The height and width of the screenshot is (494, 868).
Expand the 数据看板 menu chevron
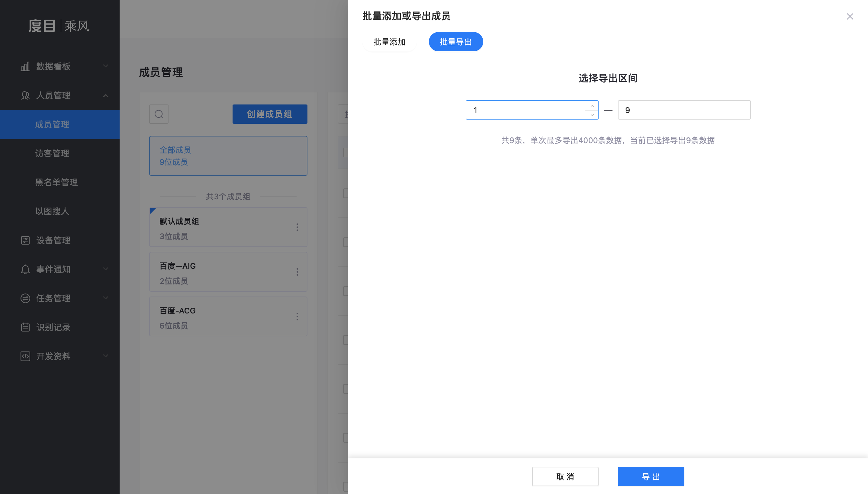point(106,66)
